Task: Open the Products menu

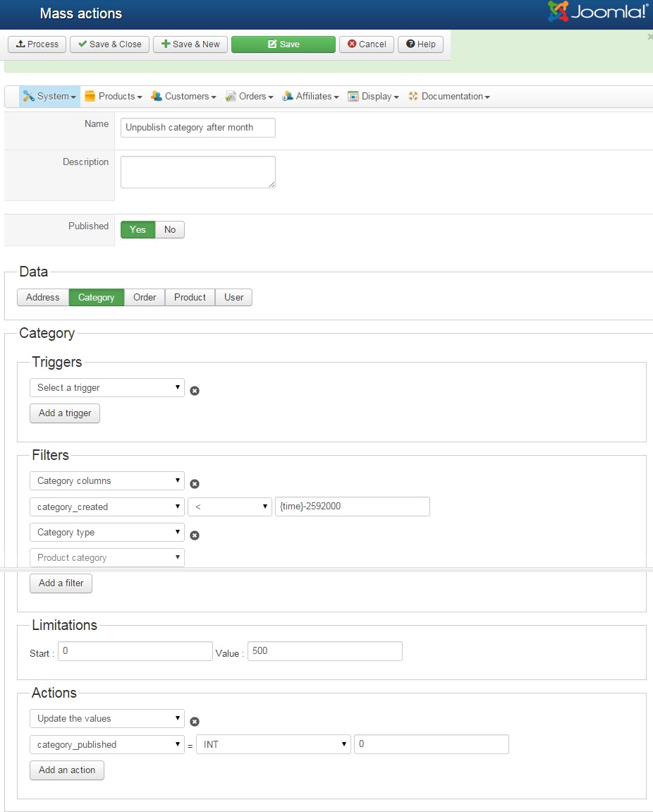Action: 114,97
